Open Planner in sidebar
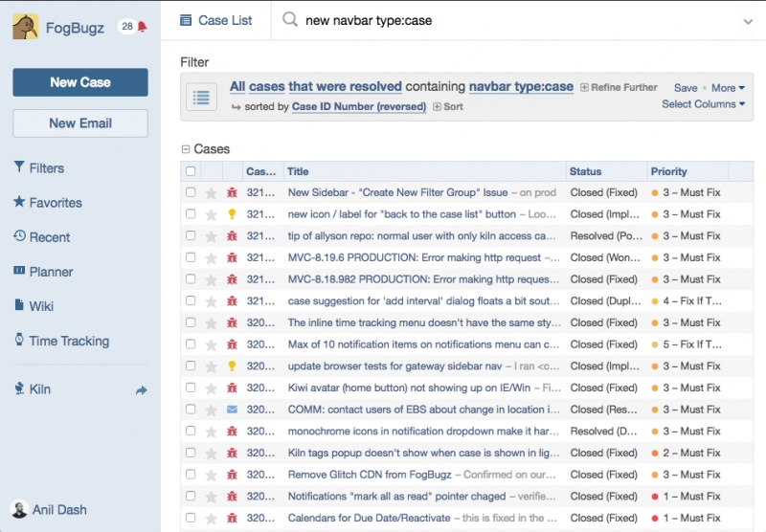This screenshot has height=532, width=766. [x=43, y=272]
